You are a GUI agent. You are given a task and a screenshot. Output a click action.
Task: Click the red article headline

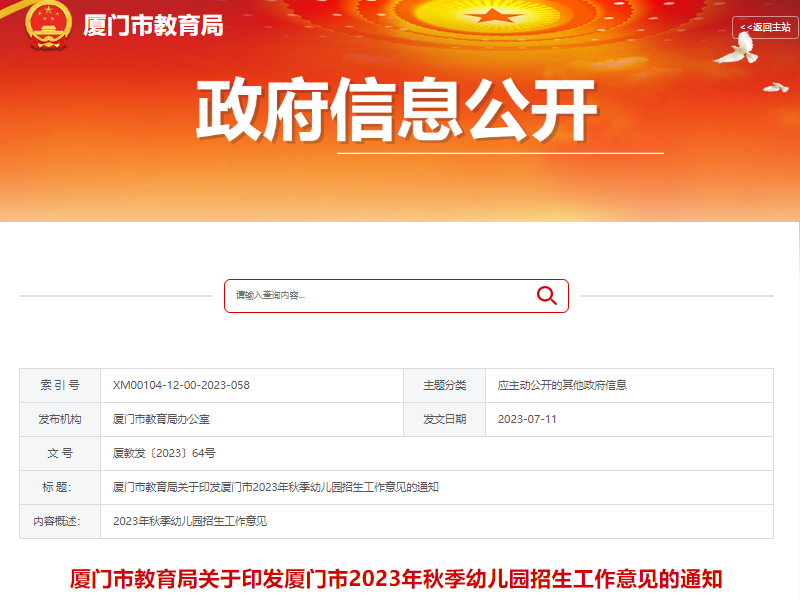pyautogui.click(x=396, y=579)
